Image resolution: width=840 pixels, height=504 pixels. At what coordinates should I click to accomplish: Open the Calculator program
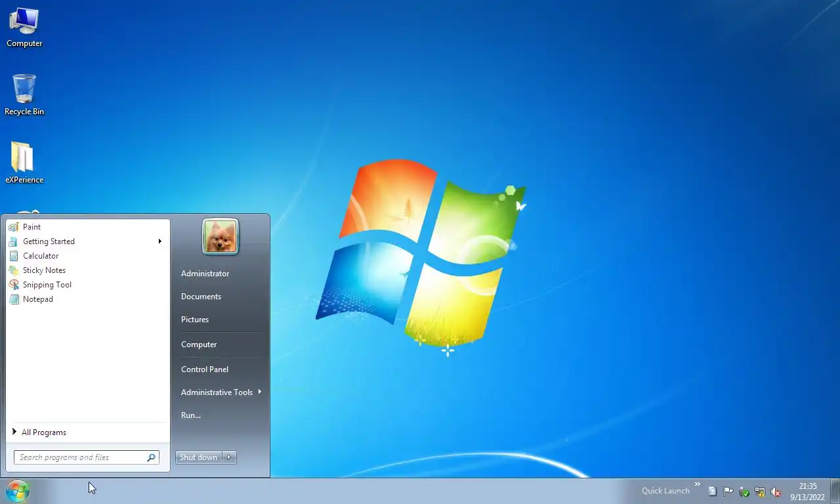point(88,256)
